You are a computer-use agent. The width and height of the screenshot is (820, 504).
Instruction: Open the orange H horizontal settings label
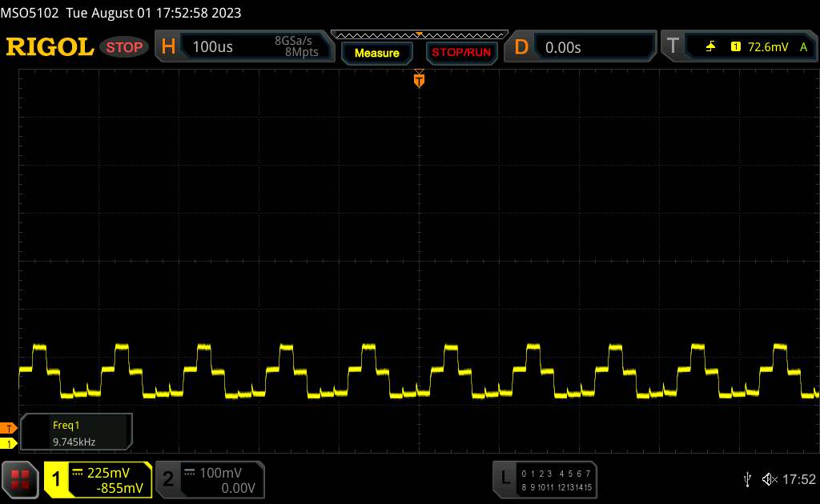[x=168, y=47]
